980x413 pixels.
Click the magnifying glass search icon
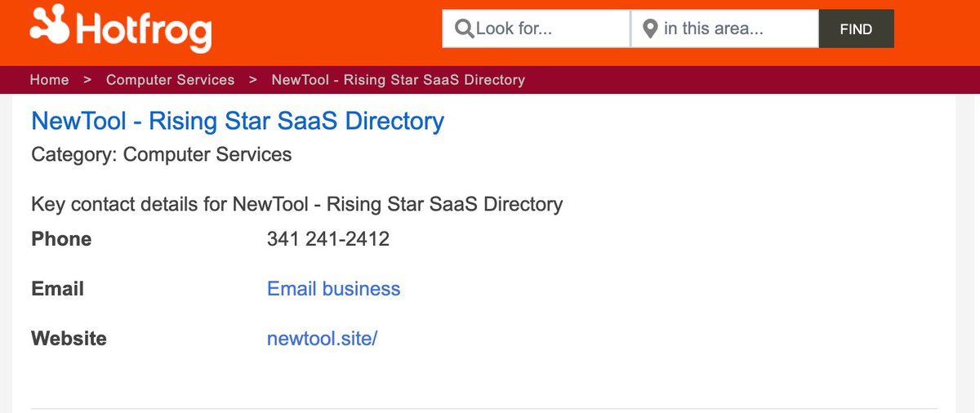tap(464, 29)
